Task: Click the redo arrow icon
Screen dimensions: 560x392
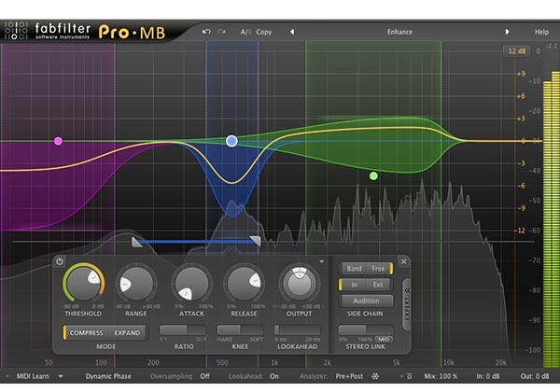Action: click(222, 32)
